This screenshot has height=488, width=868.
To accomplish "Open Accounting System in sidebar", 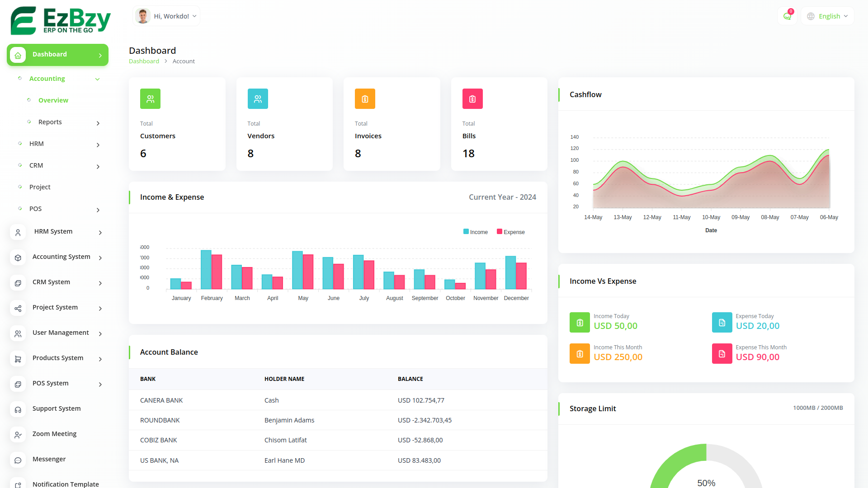I will pyautogui.click(x=61, y=257).
